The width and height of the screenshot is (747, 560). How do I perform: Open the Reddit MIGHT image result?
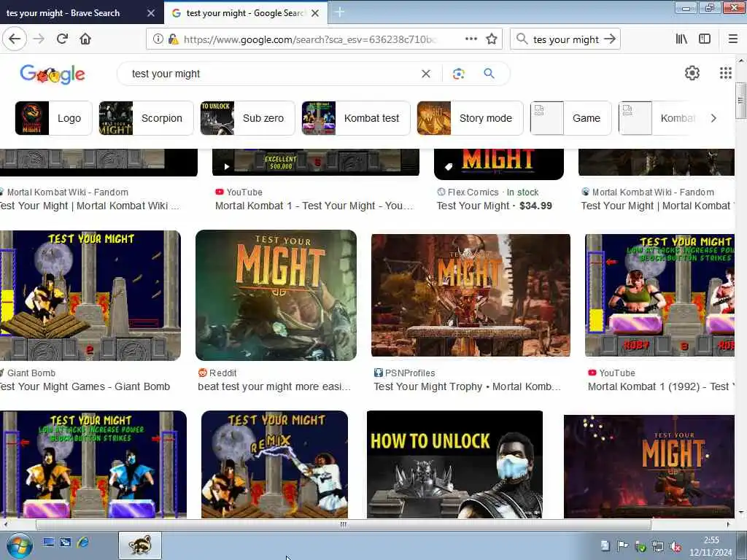pos(276,295)
